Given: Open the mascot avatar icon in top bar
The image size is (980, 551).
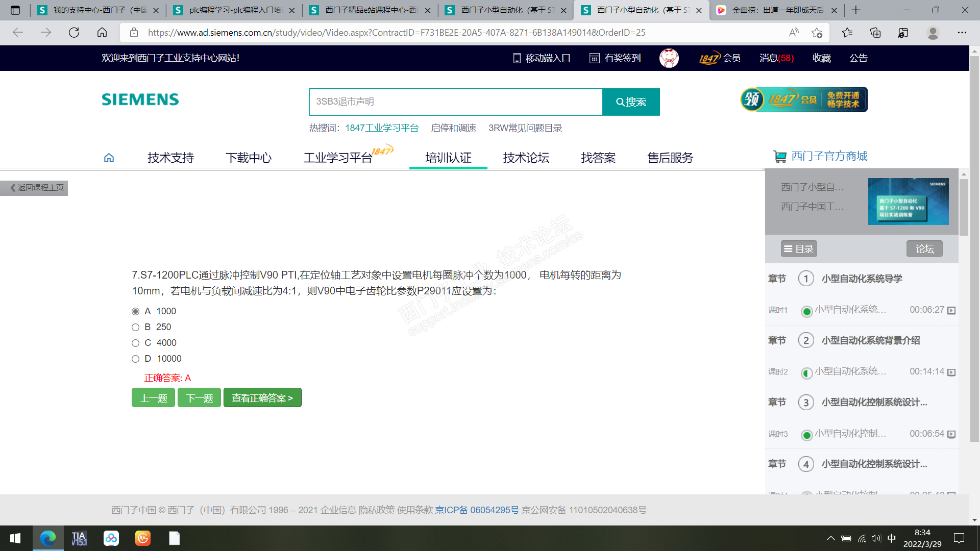Looking at the screenshot, I should pos(669,58).
